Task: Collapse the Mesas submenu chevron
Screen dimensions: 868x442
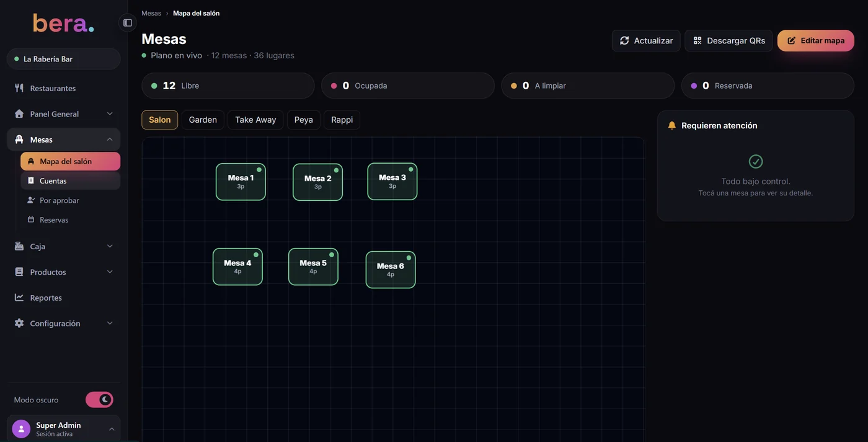Action: 110,139
